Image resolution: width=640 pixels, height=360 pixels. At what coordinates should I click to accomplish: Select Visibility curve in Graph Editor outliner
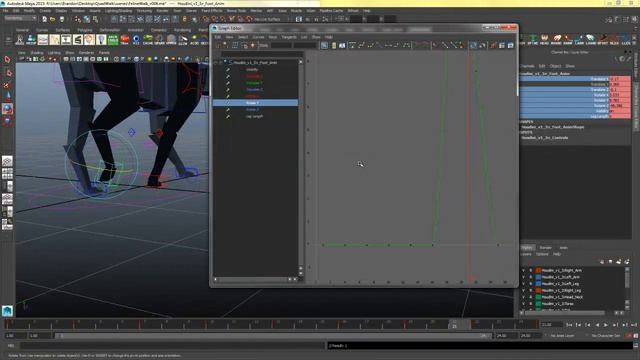point(252,69)
